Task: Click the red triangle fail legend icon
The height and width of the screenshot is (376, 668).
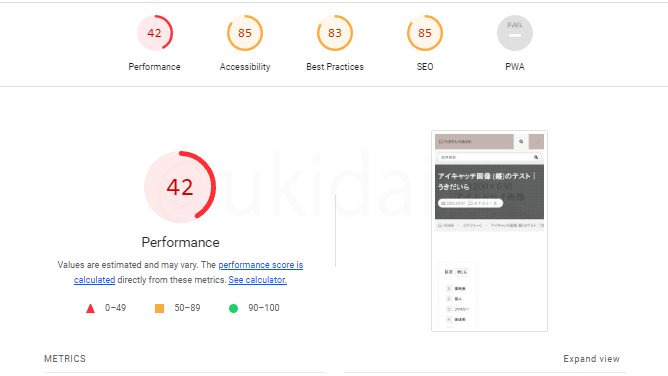Action: (90, 308)
